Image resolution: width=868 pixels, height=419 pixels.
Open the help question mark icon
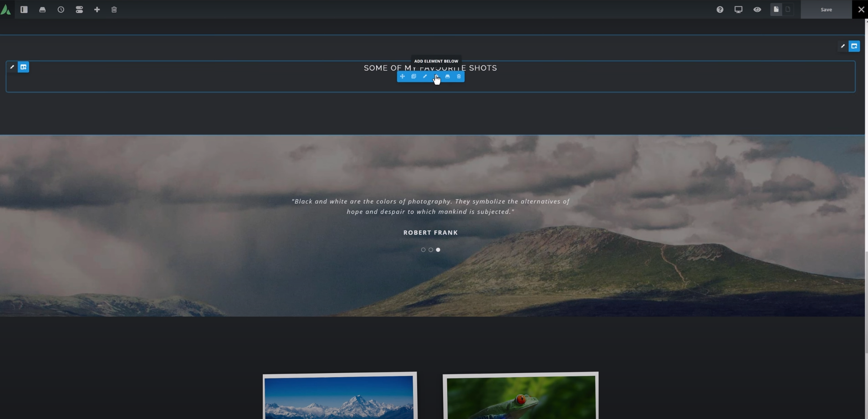click(720, 10)
